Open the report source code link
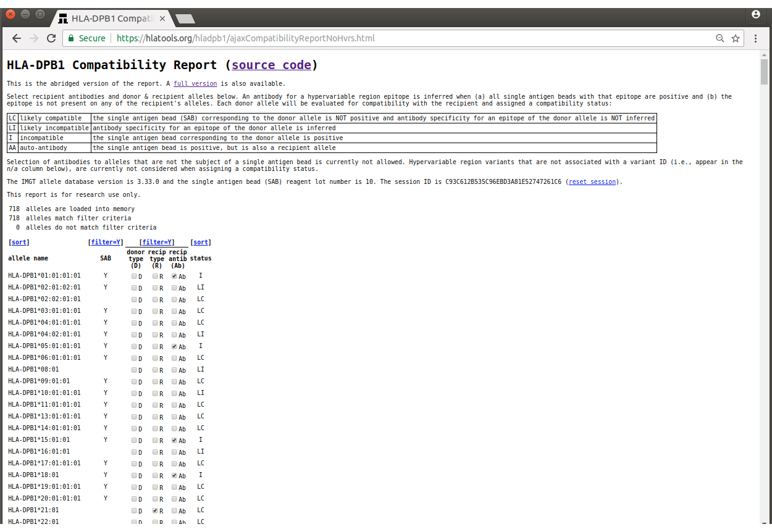 point(271,65)
